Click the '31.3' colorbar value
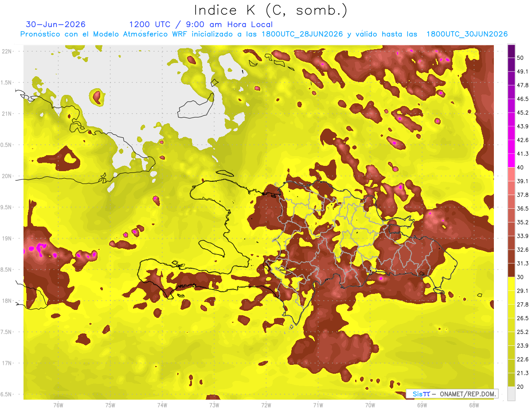 pos(522,263)
